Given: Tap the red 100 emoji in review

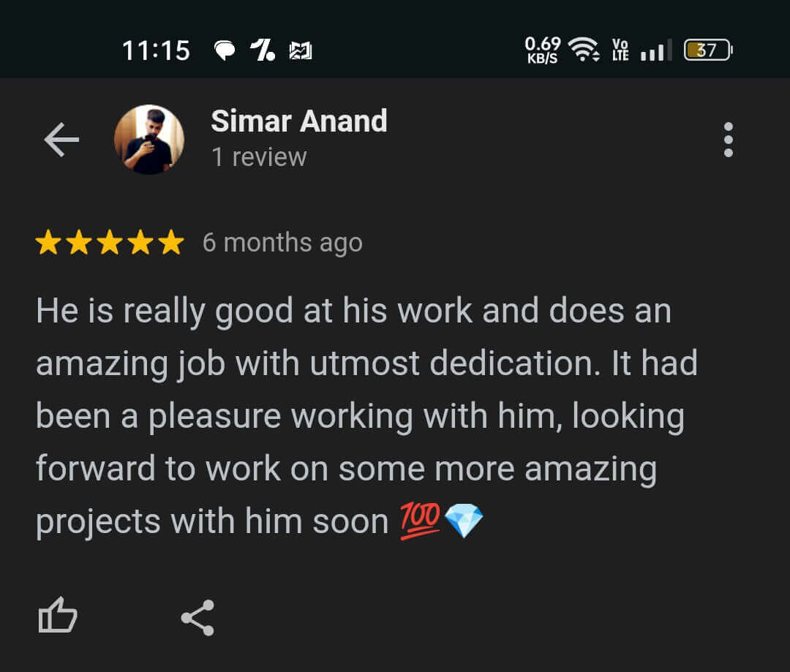Looking at the screenshot, I should coord(420,521).
